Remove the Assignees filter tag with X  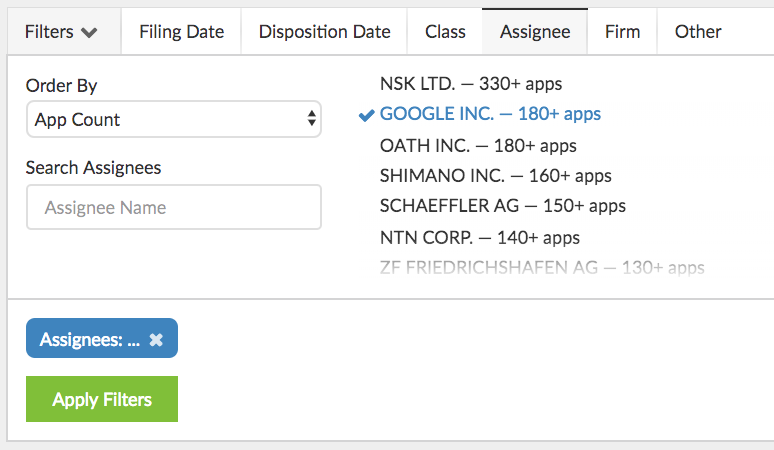[x=156, y=339]
